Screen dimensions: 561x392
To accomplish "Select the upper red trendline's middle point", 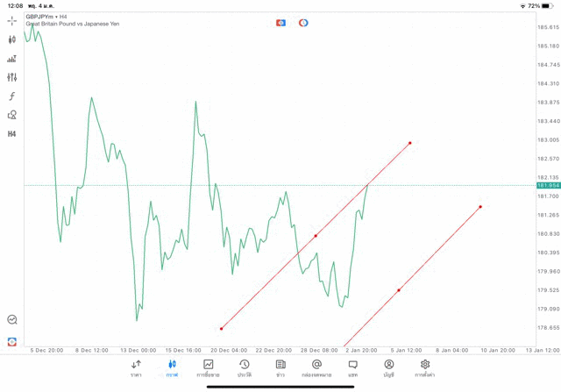I will 316,236.
